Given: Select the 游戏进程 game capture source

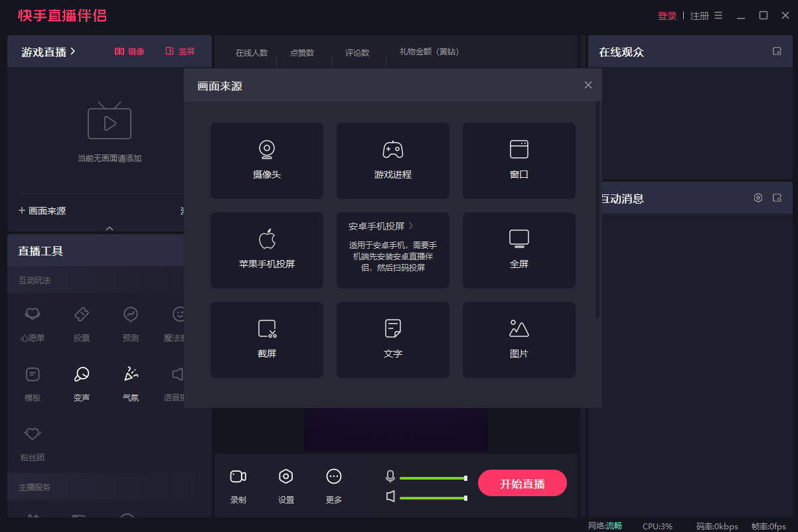Looking at the screenshot, I should (392, 161).
